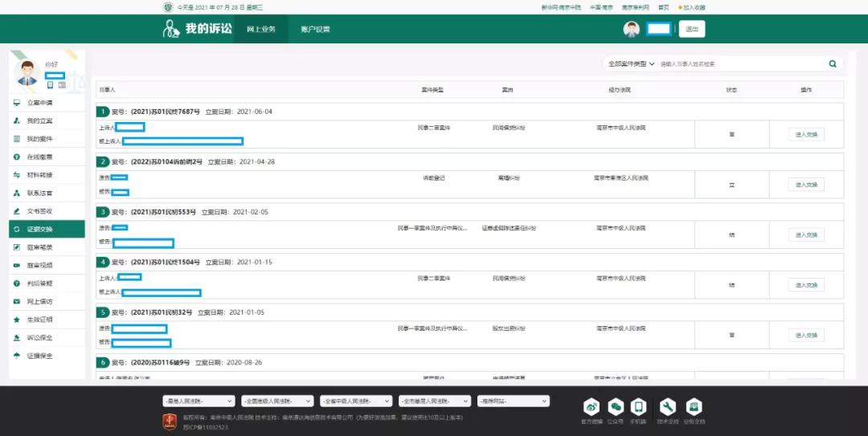
Task: Click the 判后答疑 question icon in sidebar
Action: coord(17,283)
